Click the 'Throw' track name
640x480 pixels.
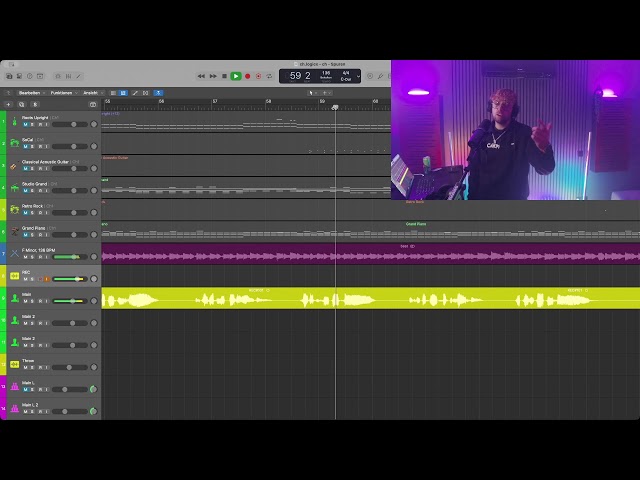(28, 360)
